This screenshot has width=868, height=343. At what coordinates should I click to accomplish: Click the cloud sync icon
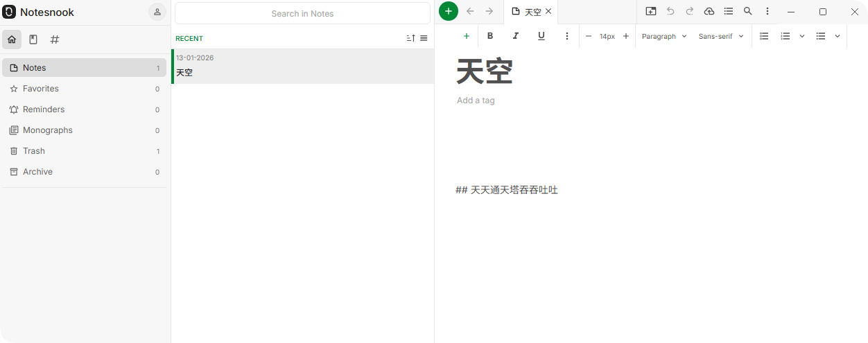click(709, 11)
